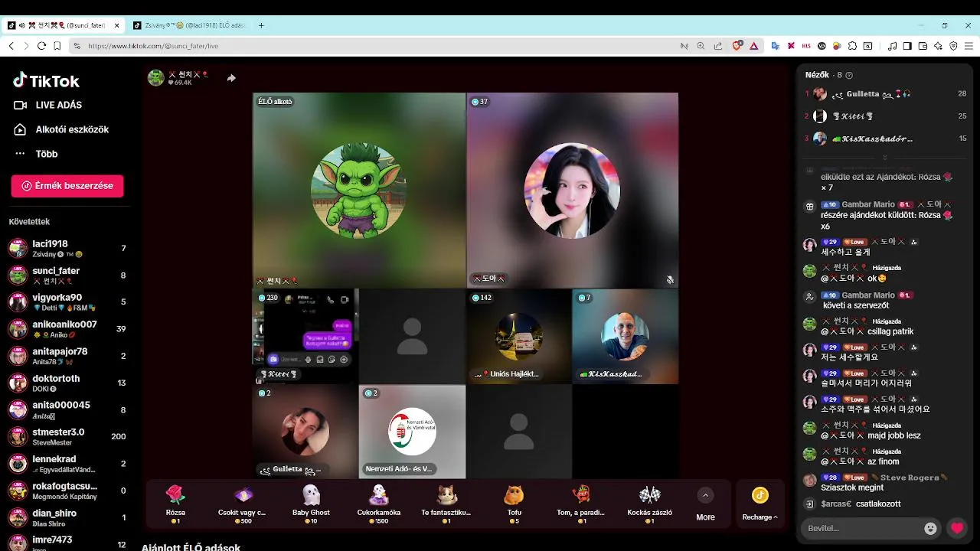Open the translate extension icon

coord(775,46)
